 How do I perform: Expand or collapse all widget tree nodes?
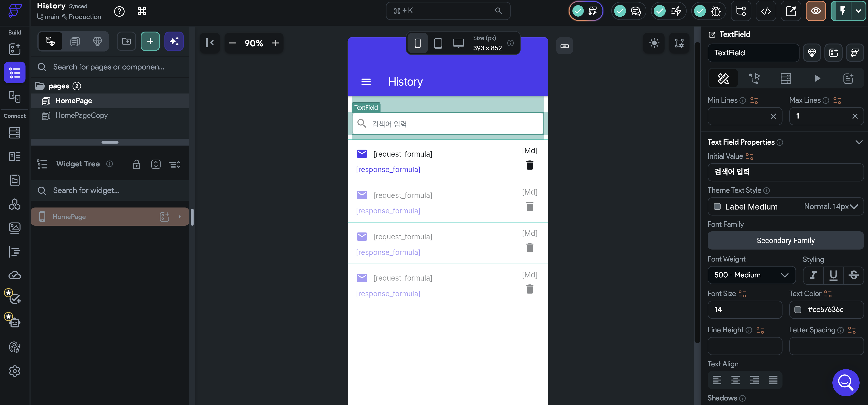175,164
